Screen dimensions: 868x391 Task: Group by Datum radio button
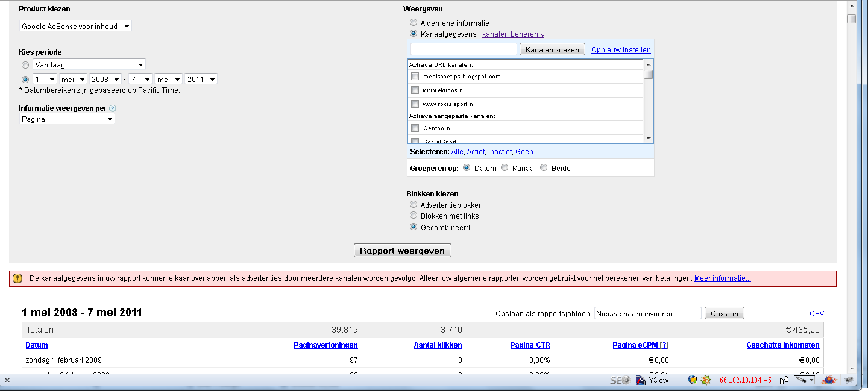(467, 168)
